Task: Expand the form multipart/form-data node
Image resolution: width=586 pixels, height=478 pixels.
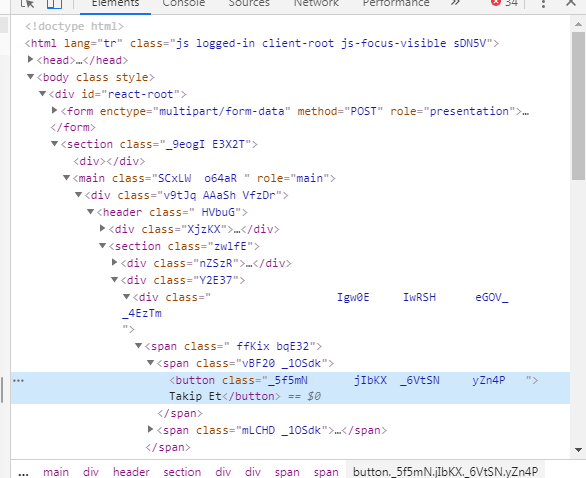Action: 55,110
